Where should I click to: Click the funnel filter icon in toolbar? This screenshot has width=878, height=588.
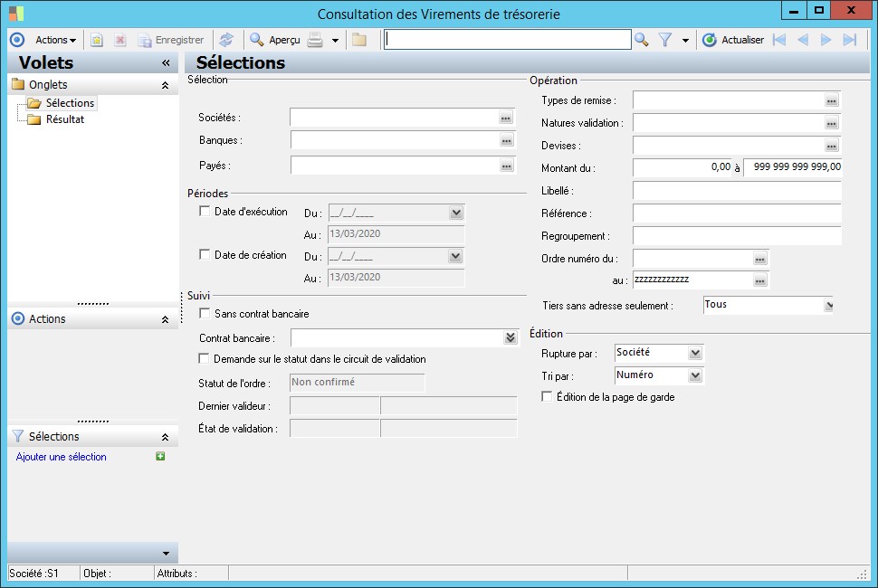664,40
